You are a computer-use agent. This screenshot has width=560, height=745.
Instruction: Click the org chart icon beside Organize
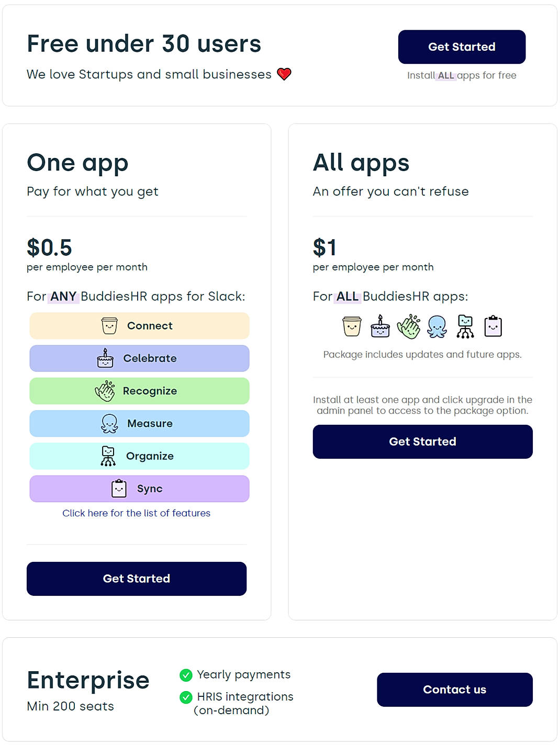click(108, 456)
